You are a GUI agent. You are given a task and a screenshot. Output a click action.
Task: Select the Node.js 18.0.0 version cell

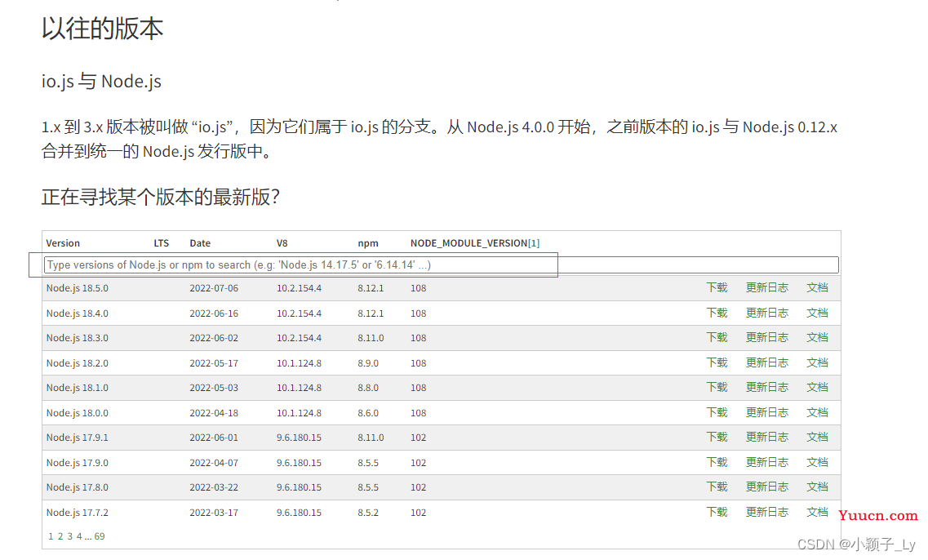[78, 413]
